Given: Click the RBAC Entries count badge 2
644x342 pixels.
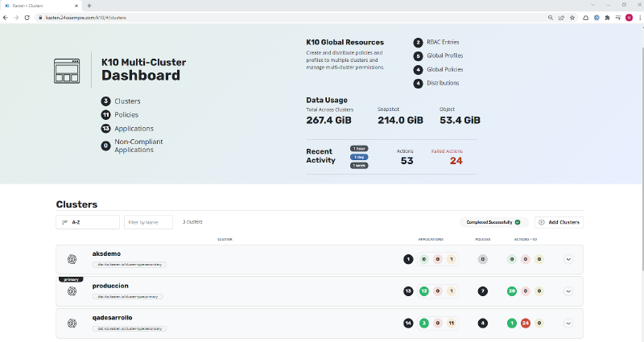Looking at the screenshot, I should [418, 43].
